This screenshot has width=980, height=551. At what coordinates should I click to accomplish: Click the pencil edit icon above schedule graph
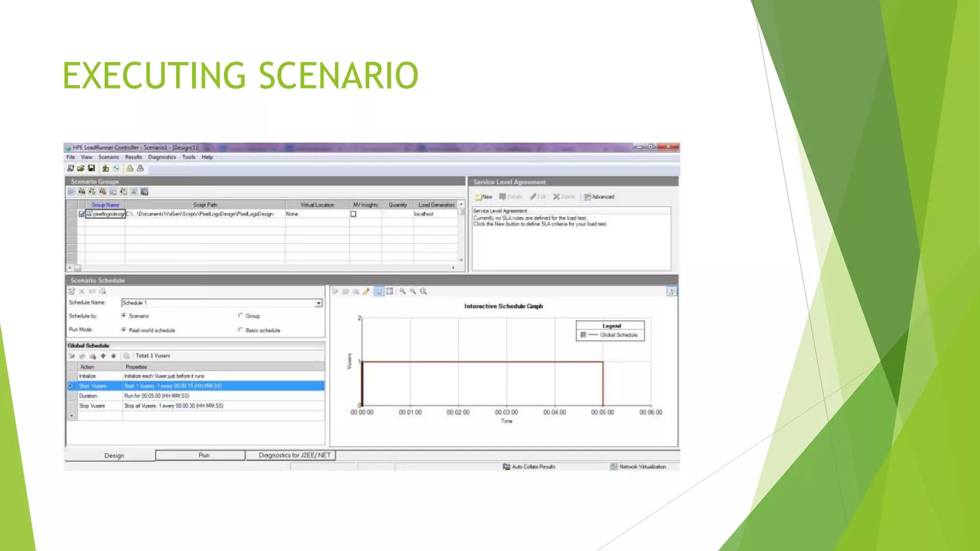(366, 291)
